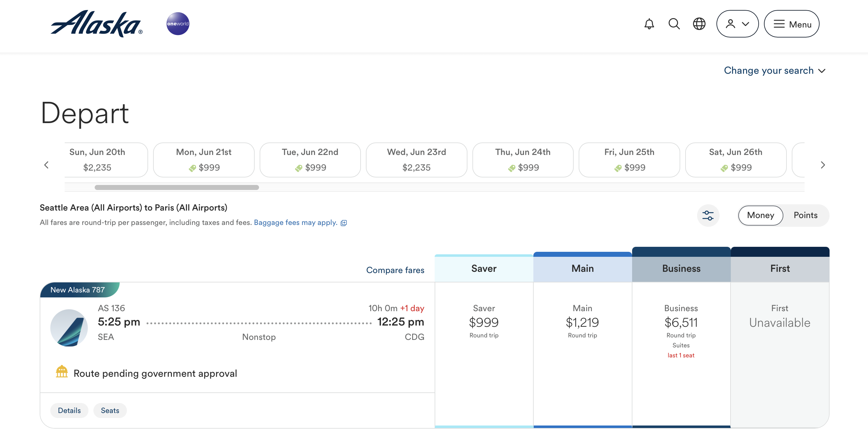Open language and region globe
The height and width of the screenshot is (438, 868).
tap(699, 24)
